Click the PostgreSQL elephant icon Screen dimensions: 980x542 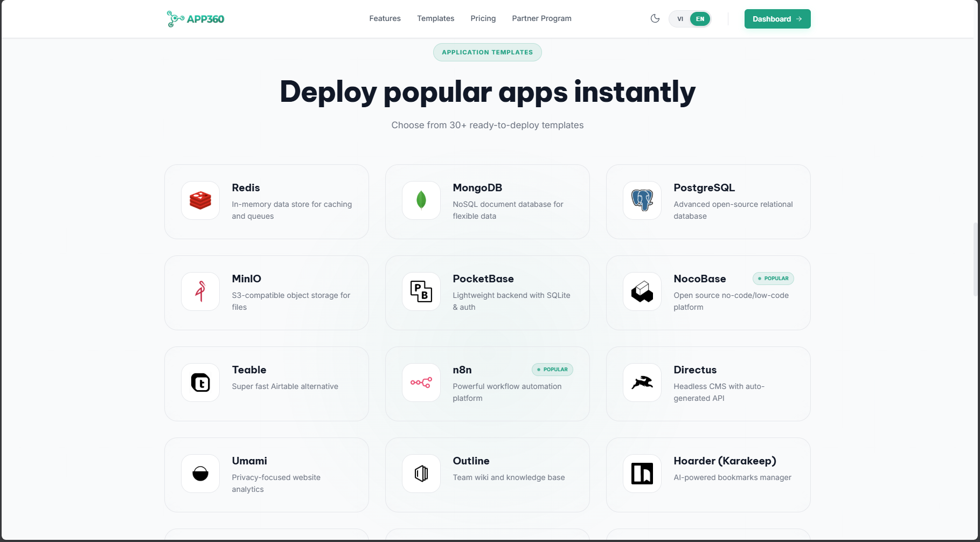(x=642, y=200)
